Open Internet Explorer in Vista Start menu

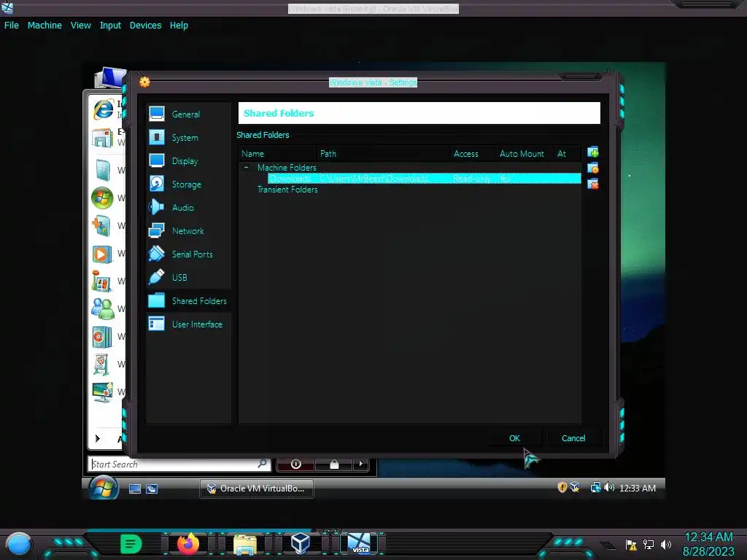tap(104, 109)
